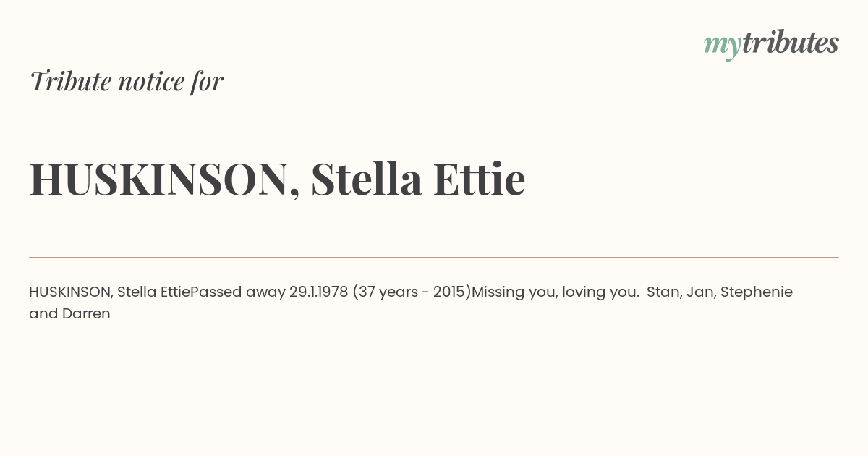The height and width of the screenshot is (456, 868).
Task: Click the dark "tributes" word in the logo
Action: coord(790,43)
